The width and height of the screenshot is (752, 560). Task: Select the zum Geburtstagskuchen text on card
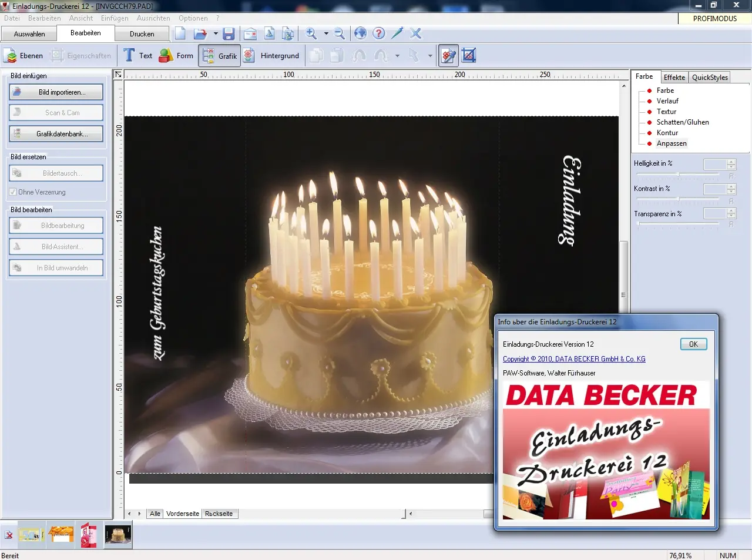158,293
